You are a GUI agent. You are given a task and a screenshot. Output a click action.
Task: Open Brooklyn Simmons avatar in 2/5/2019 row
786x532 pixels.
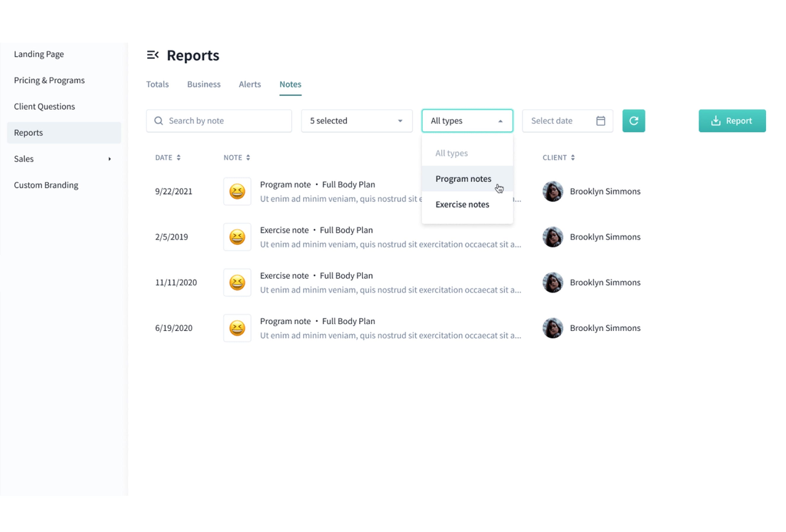coord(553,237)
